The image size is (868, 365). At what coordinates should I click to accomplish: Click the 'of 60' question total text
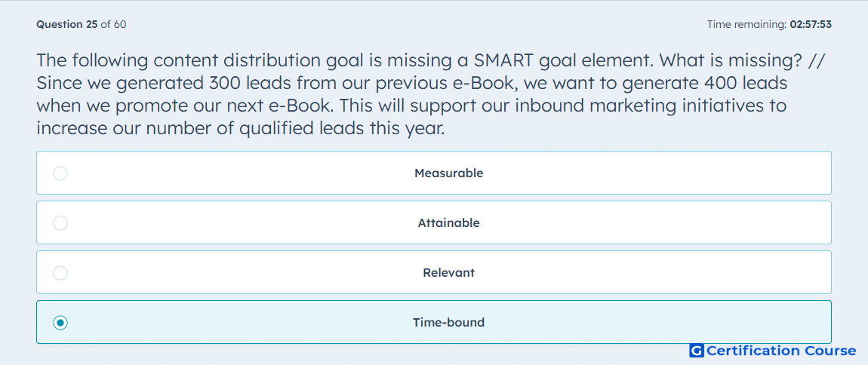tap(113, 24)
